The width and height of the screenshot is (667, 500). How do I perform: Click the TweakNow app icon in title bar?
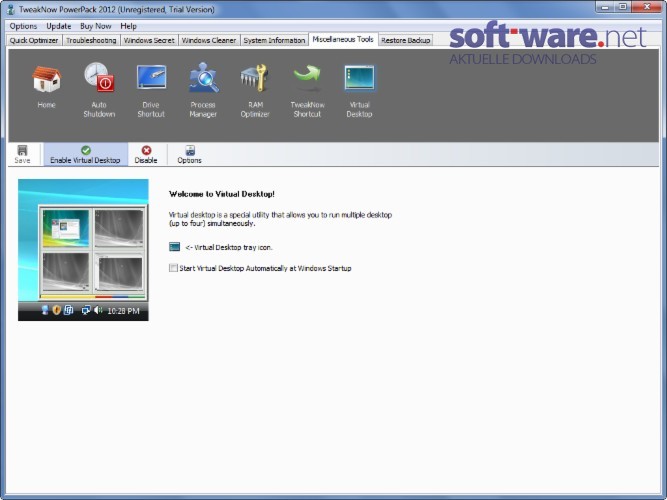pos(11,9)
